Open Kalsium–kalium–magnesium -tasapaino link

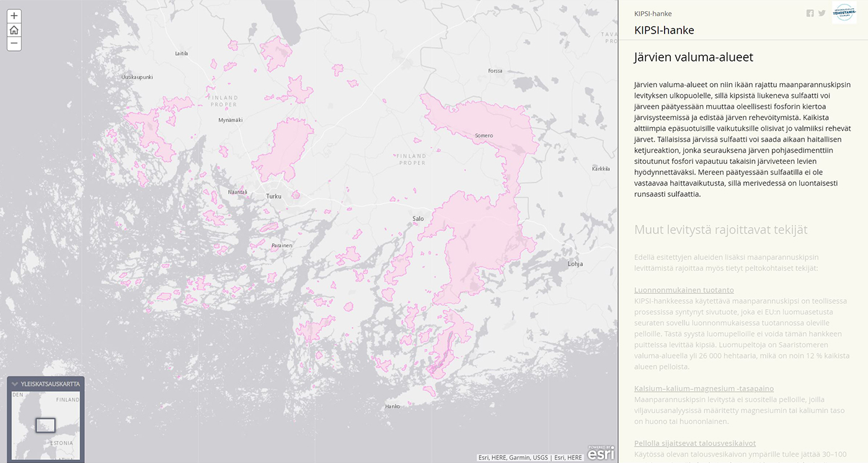click(x=704, y=389)
